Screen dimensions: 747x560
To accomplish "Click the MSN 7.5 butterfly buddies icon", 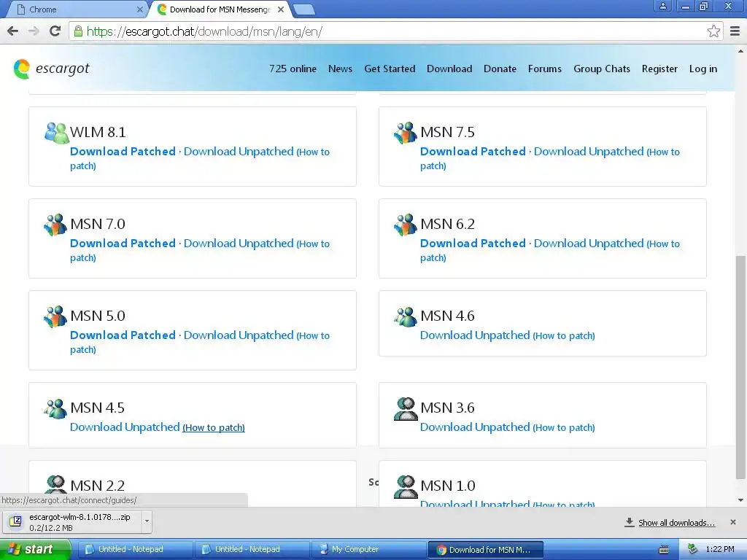I will [406, 133].
